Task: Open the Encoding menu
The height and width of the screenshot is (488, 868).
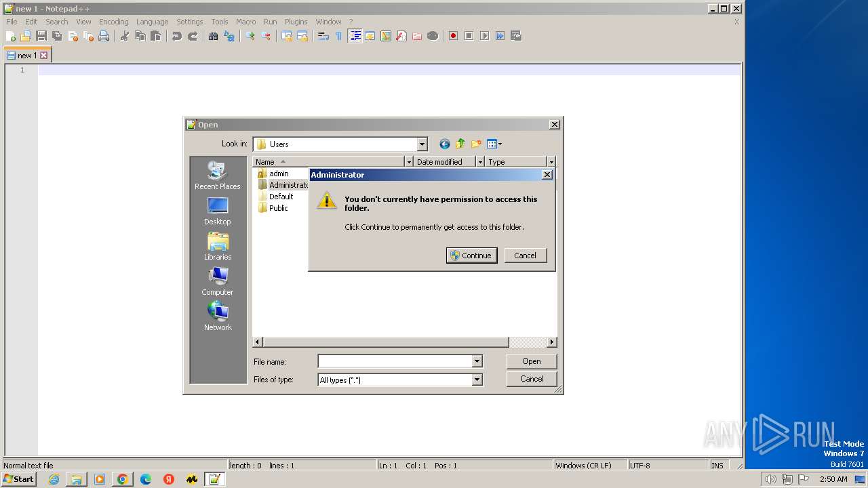Action: [113, 22]
